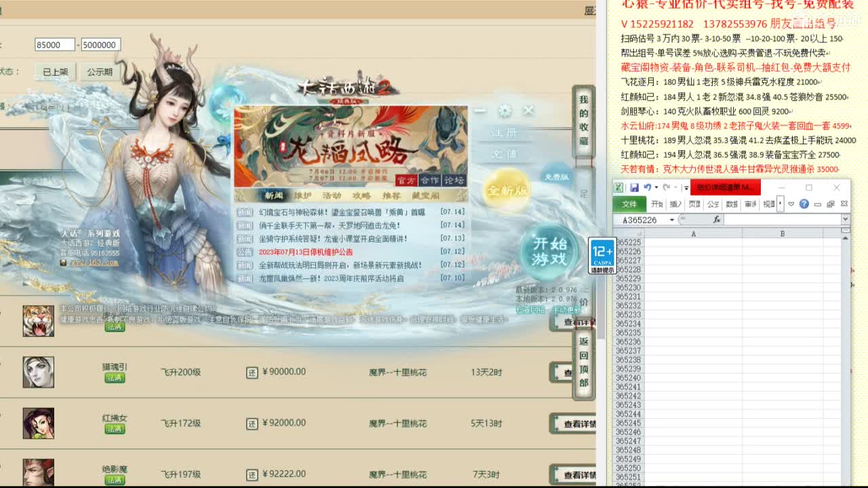This screenshot has height=488, width=868.
Task: Open Excel 数据 Data tab
Action: coord(732,203)
